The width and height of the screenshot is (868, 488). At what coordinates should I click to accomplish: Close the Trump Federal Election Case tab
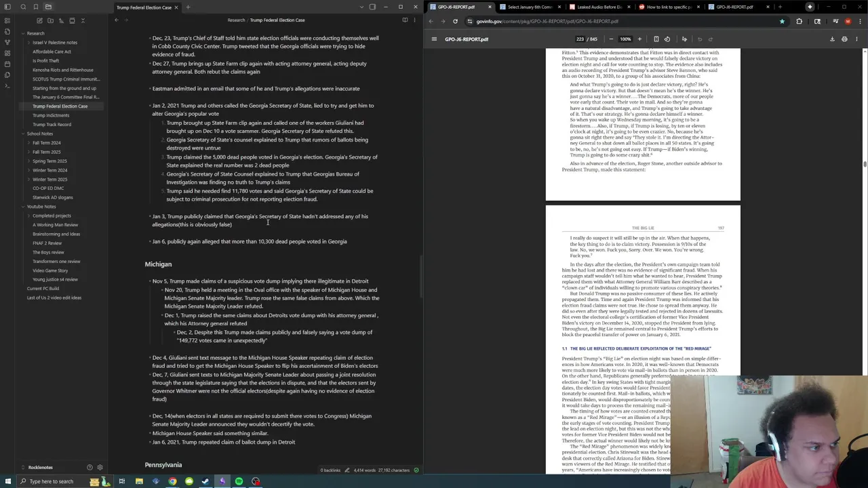coord(176,7)
